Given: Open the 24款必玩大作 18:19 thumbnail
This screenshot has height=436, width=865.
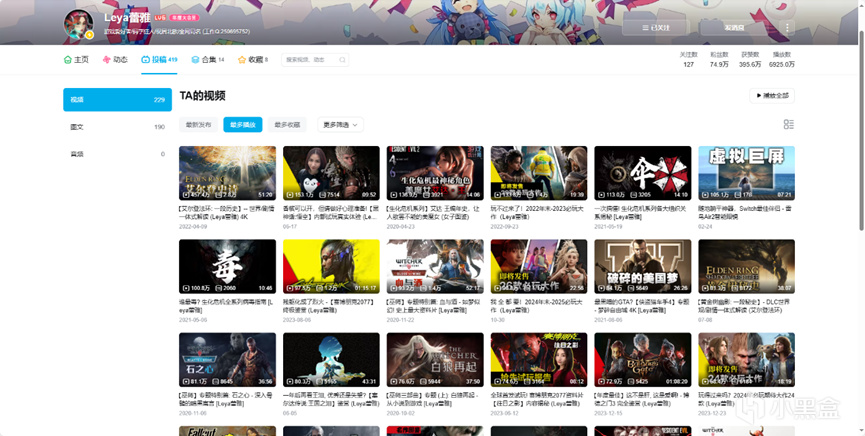Looking at the screenshot, I should click(x=746, y=359).
